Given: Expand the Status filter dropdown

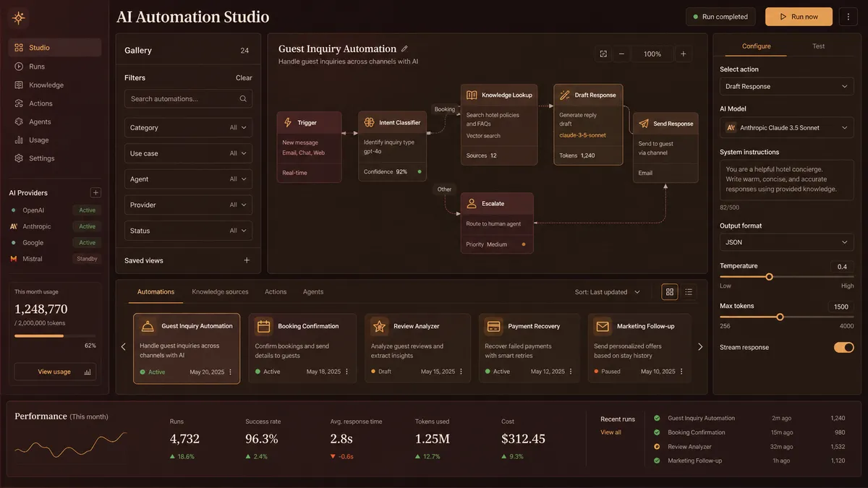Looking at the screenshot, I should coord(188,231).
